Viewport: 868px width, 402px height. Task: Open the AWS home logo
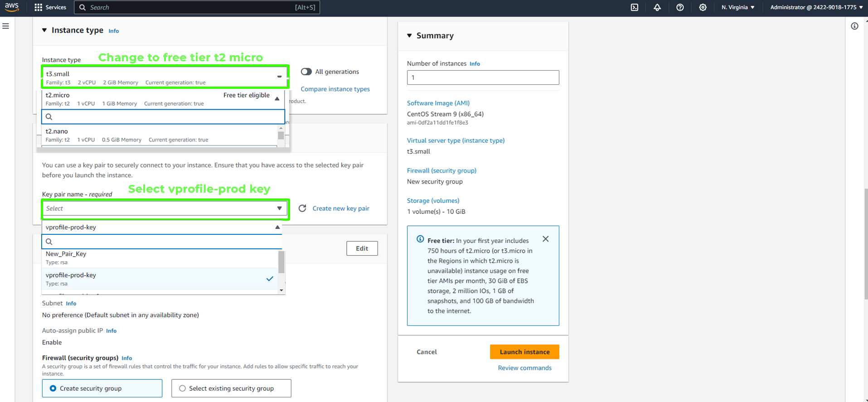(12, 7)
